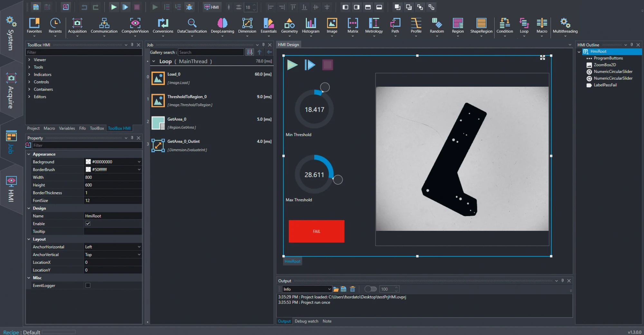Flip the toggle switch in the Output panel
Image resolution: width=644 pixels, height=335 pixels.
370,289
